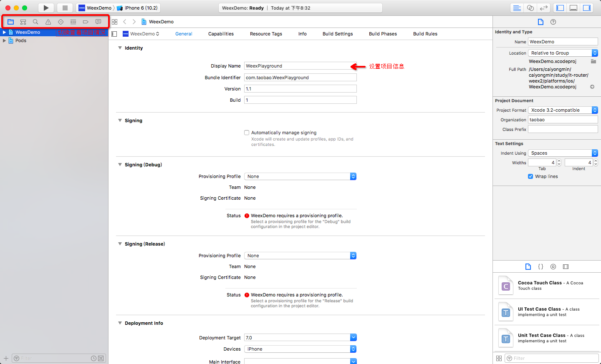The width and height of the screenshot is (601, 364).
Task: Open the breakpoint navigator
Action: [x=86, y=22]
